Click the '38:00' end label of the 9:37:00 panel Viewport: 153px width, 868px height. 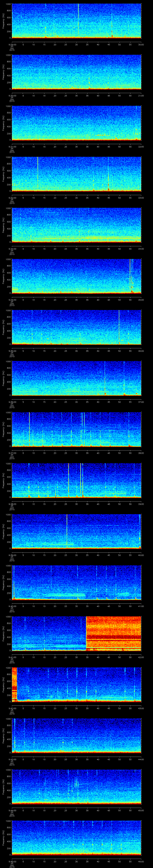point(141,453)
